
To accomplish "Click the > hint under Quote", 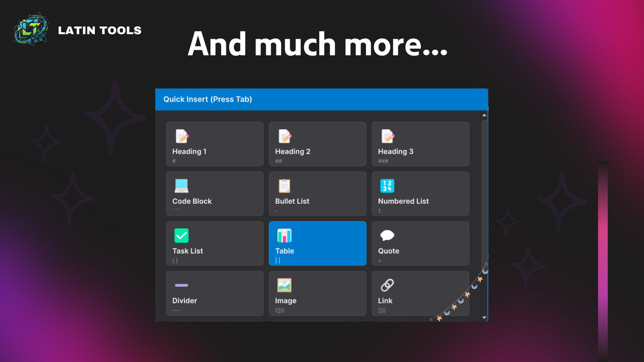I will tap(380, 261).
